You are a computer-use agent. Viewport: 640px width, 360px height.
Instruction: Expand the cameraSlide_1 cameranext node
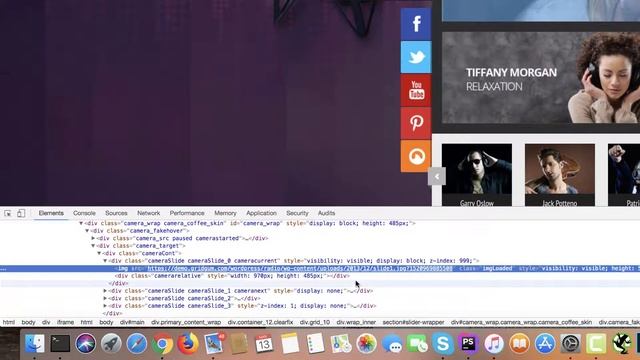(x=105, y=291)
